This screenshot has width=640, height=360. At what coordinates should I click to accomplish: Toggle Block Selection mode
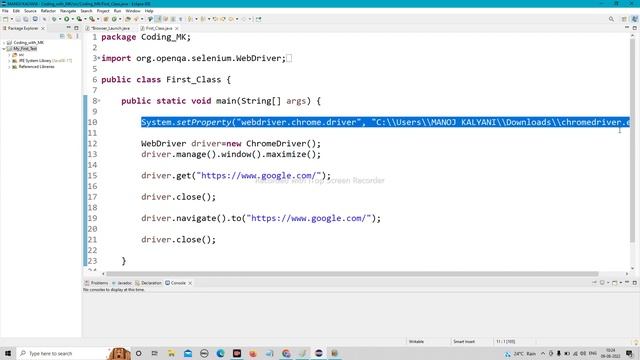[173, 19]
